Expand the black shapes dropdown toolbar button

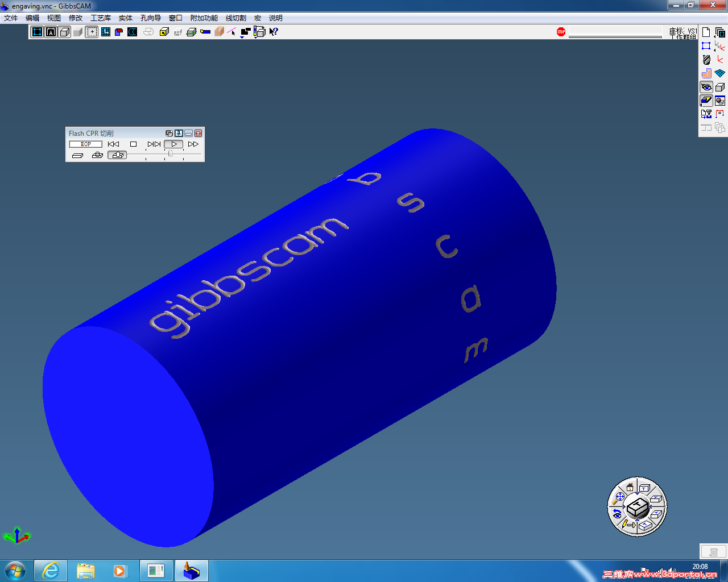pyautogui.click(x=245, y=32)
